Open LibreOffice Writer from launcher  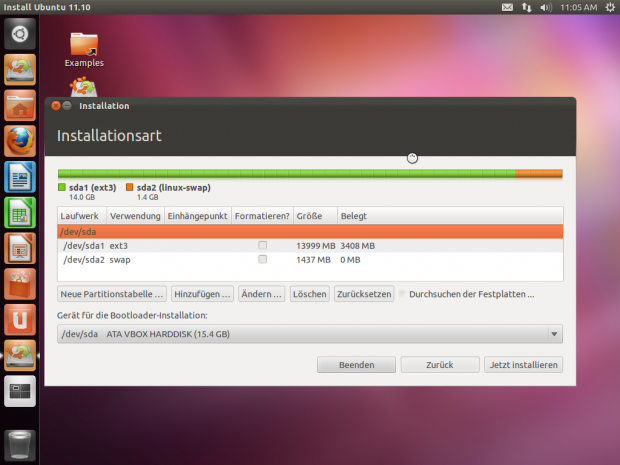click(x=20, y=177)
